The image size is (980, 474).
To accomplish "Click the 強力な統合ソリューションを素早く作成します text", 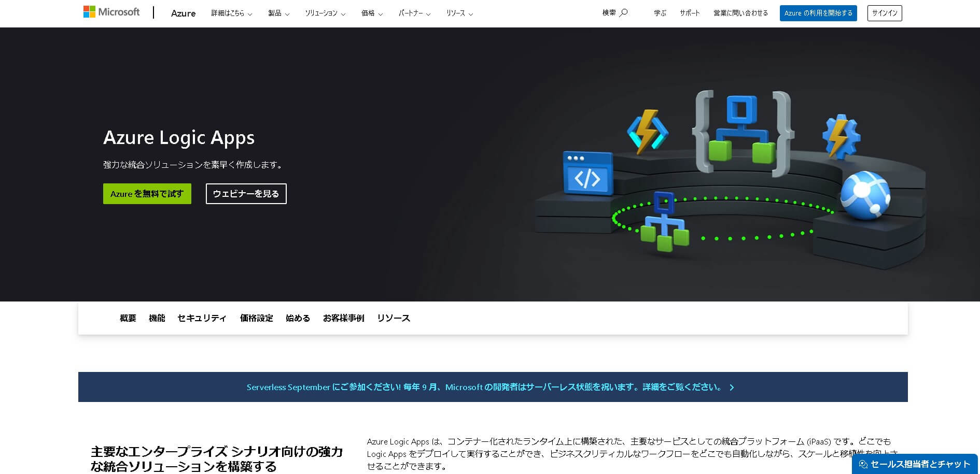I will coord(194,165).
